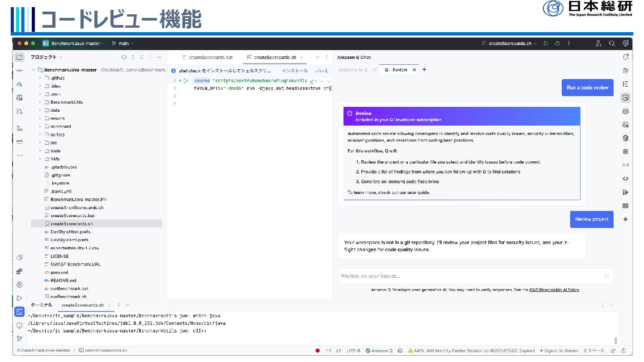Expand the BenchmarkUtils folder
This screenshot has width=644, height=362.
[40, 102]
